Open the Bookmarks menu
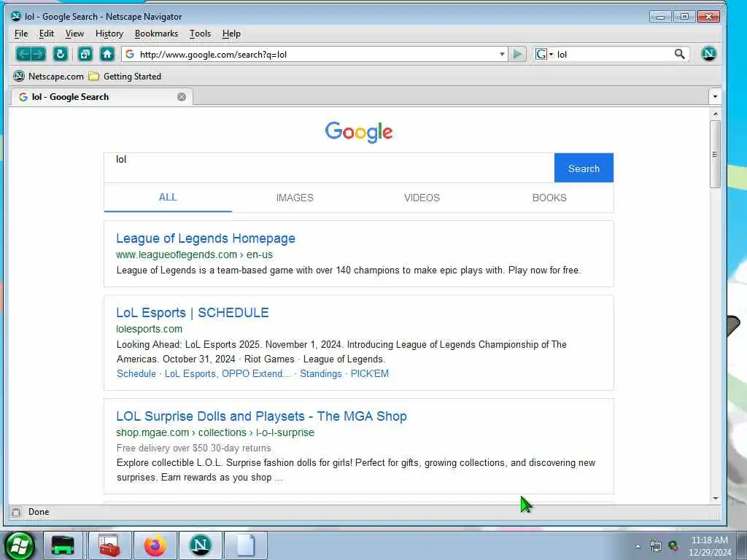 point(156,34)
